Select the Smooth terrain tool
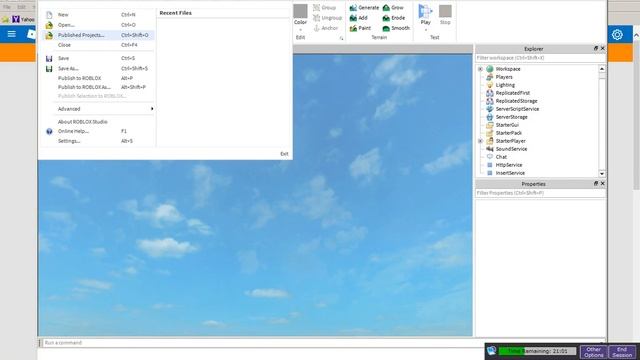The width and height of the screenshot is (640, 360). pos(396,28)
